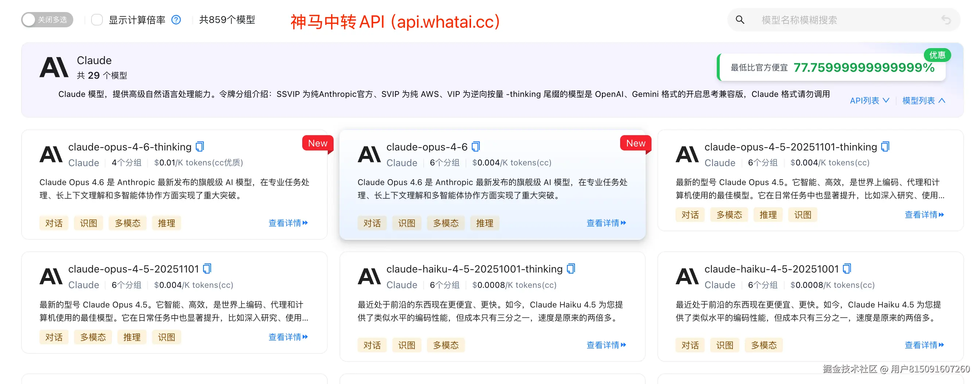Click the title claude-haiku-4-5-20251001-thinking
980x384 pixels.
point(474,269)
